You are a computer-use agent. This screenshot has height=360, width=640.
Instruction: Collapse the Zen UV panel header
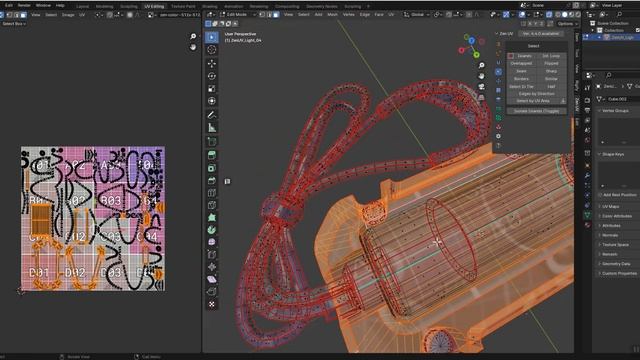click(x=504, y=33)
